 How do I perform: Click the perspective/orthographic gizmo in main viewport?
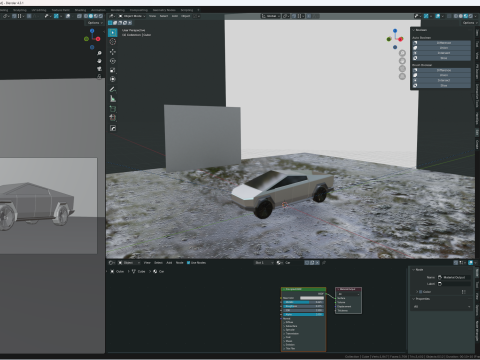[x=402, y=76]
